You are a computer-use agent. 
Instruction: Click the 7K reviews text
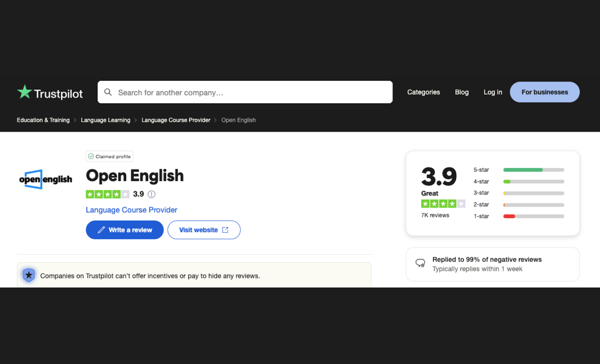(435, 215)
